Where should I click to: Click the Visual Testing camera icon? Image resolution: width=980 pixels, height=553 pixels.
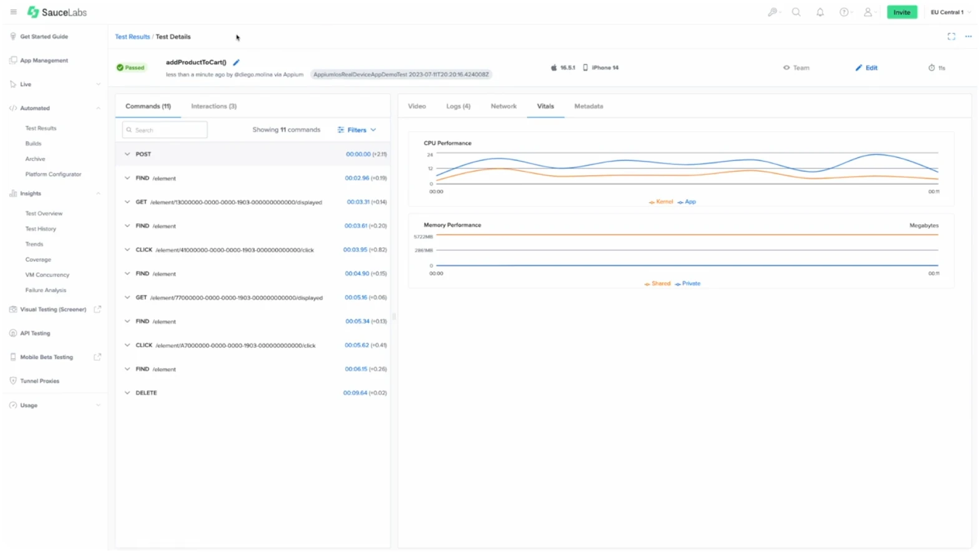point(13,309)
